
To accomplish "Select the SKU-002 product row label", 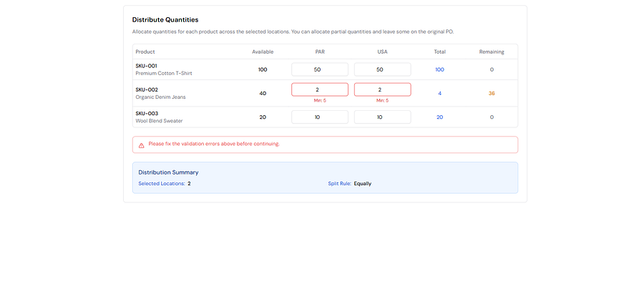I will coord(147,89).
